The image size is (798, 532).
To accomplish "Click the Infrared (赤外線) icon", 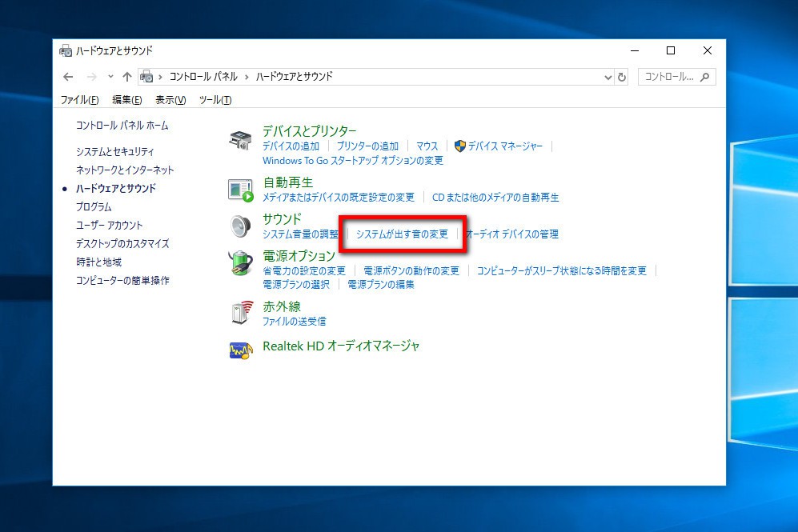I will click(240, 313).
